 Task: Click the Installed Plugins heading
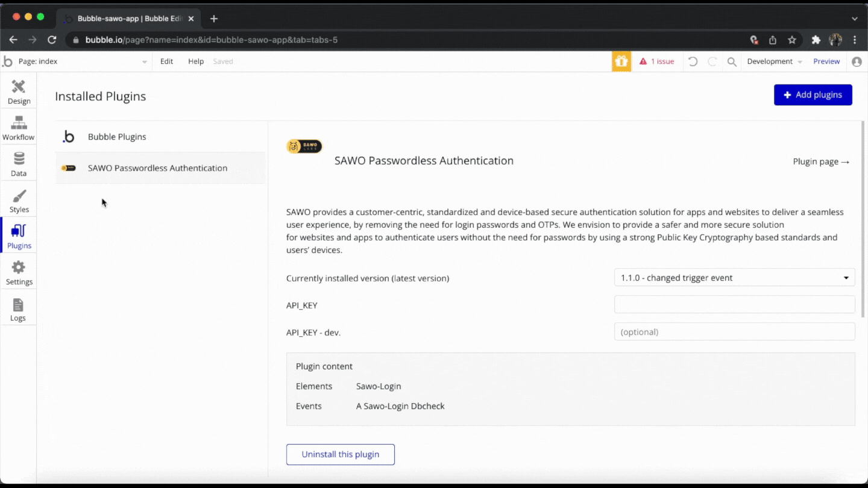coord(101,96)
